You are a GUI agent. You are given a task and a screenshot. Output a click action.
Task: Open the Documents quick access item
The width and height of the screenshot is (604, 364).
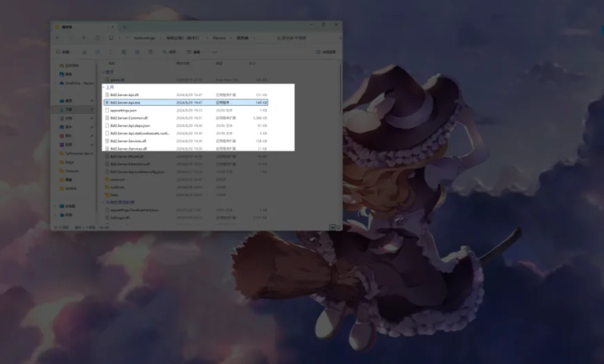point(66,118)
